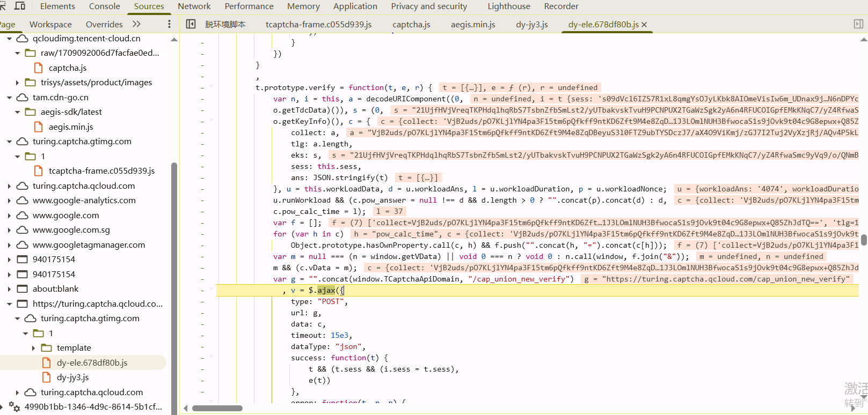Switch to the aegis.min.js editor tab
This screenshot has width=868, height=415.
pyautogui.click(x=473, y=24)
